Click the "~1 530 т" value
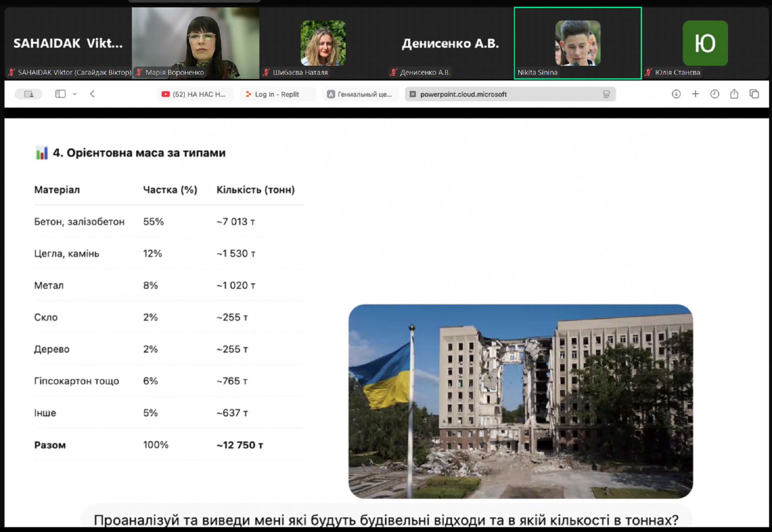This screenshot has height=532, width=772. 236,254
